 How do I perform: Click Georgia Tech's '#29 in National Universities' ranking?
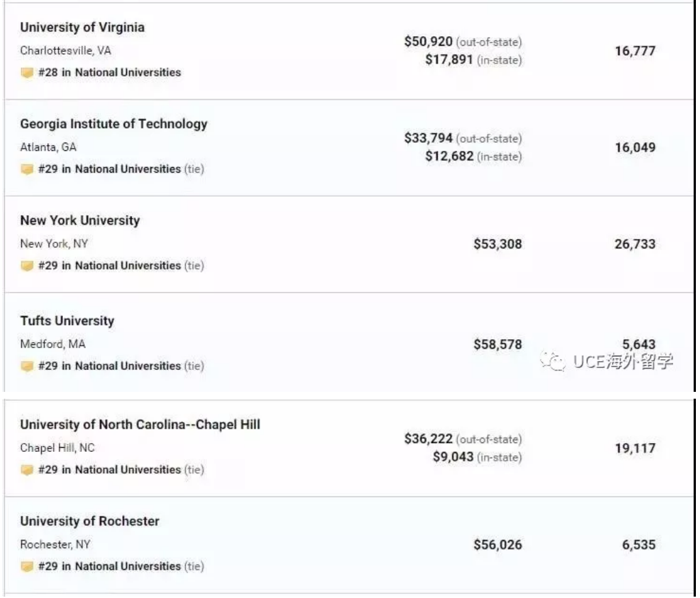[x=109, y=169]
